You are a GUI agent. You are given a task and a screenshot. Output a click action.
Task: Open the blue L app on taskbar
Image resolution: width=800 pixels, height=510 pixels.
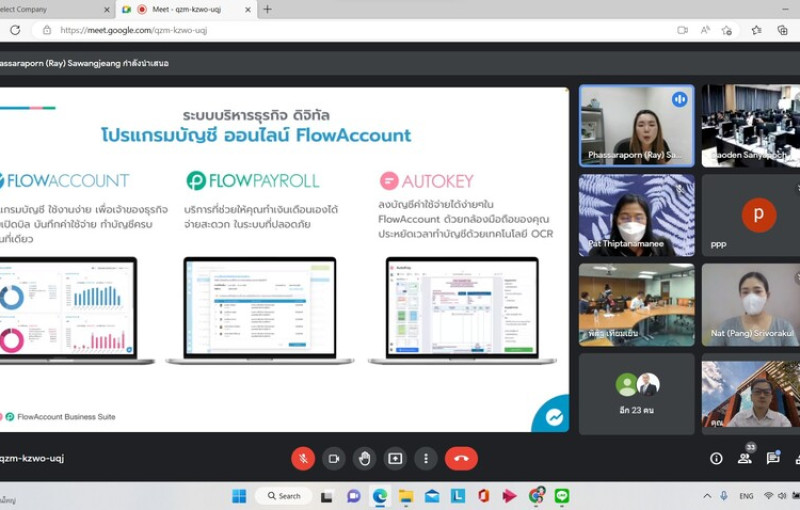click(458, 496)
